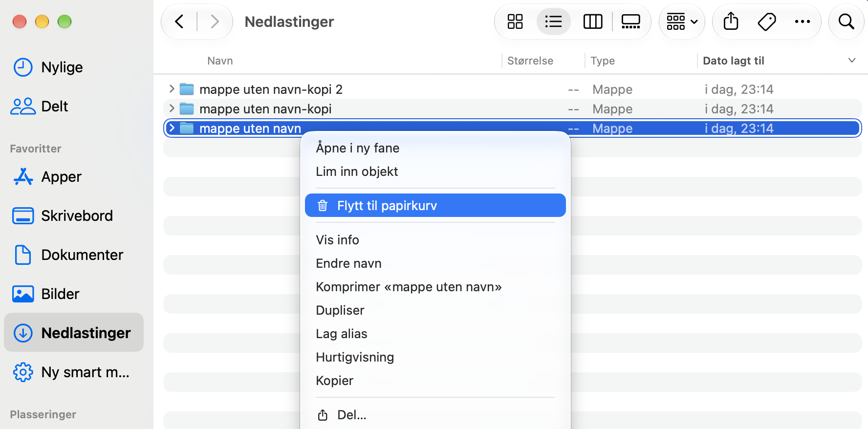Expand the mappe uten navn-kopi folder

click(x=172, y=108)
